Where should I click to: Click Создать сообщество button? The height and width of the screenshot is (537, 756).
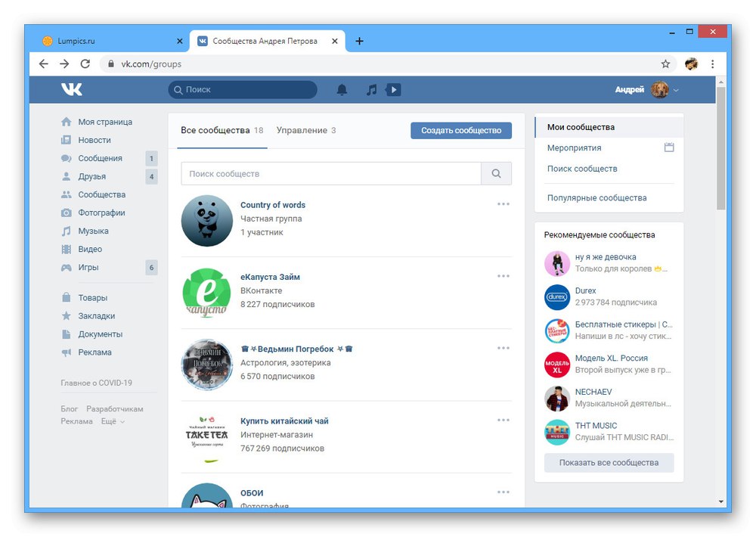pyautogui.click(x=461, y=130)
